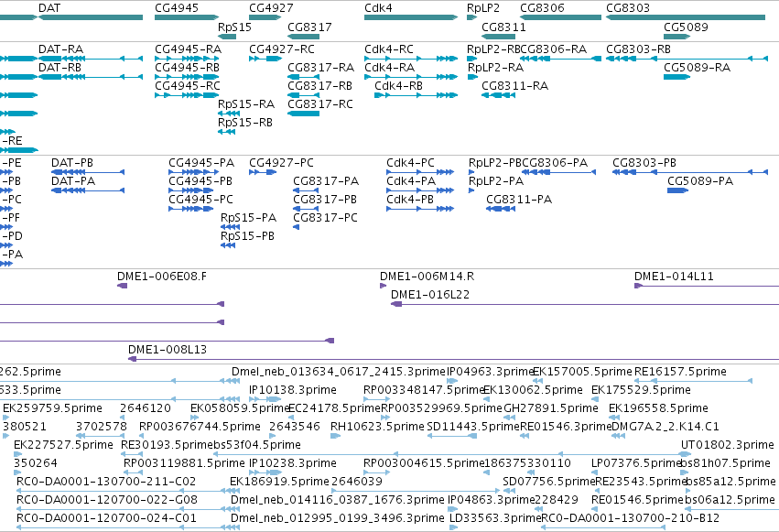
Task: Select the CG4945-PC protein label
Action: pos(201,200)
